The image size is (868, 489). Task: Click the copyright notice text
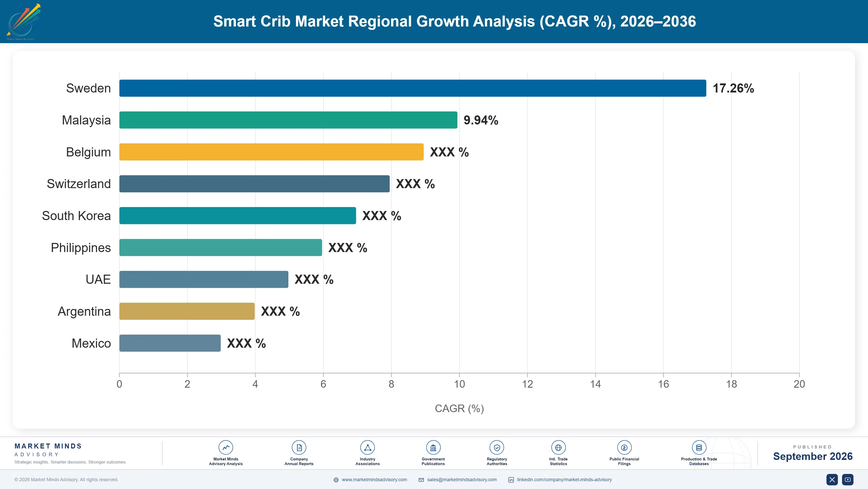[66, 480]
